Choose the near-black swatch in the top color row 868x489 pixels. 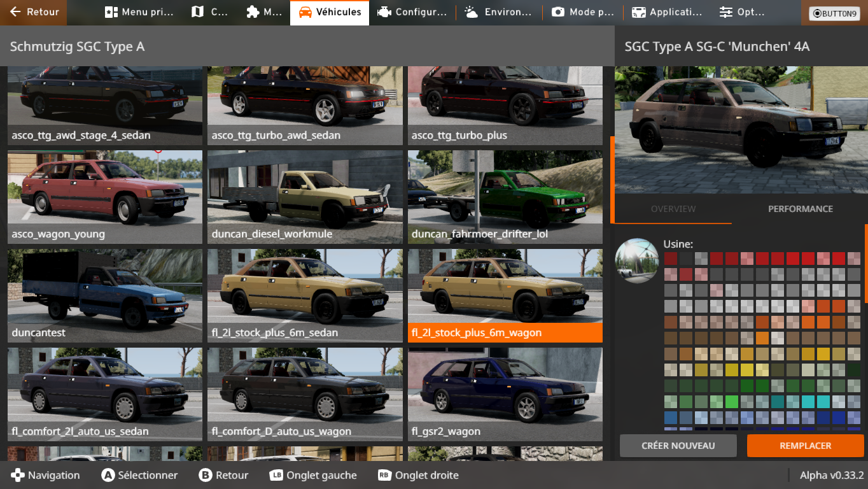[685, 259]
